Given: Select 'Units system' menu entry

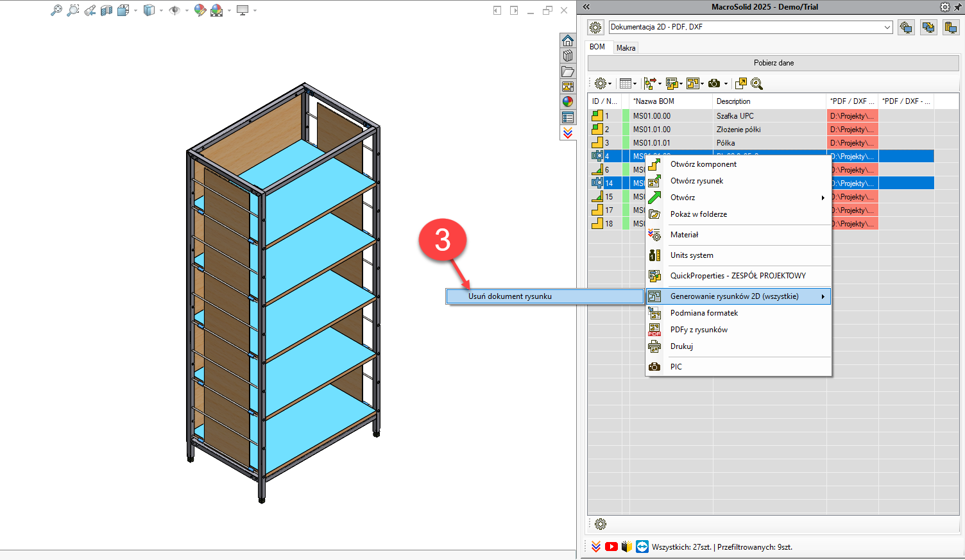Looking at the screenshot, I should 739,255.
